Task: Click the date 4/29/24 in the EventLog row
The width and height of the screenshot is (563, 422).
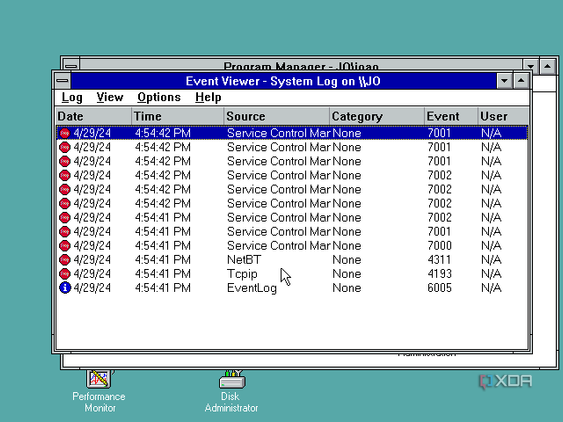Action: pos(92,288)
